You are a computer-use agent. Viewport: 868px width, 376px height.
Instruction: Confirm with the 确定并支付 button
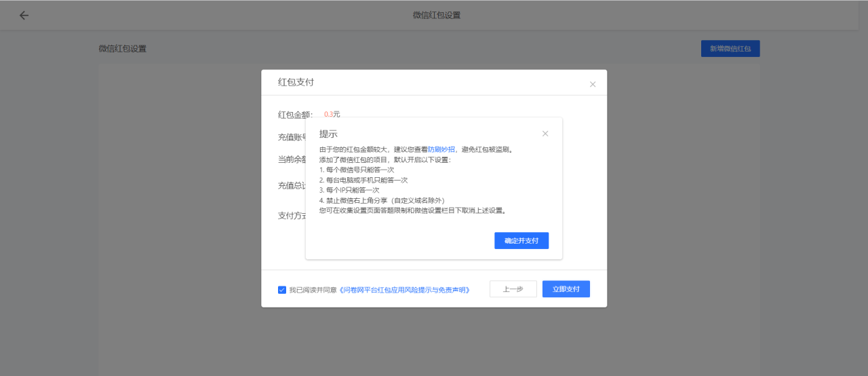pos(521,241)
